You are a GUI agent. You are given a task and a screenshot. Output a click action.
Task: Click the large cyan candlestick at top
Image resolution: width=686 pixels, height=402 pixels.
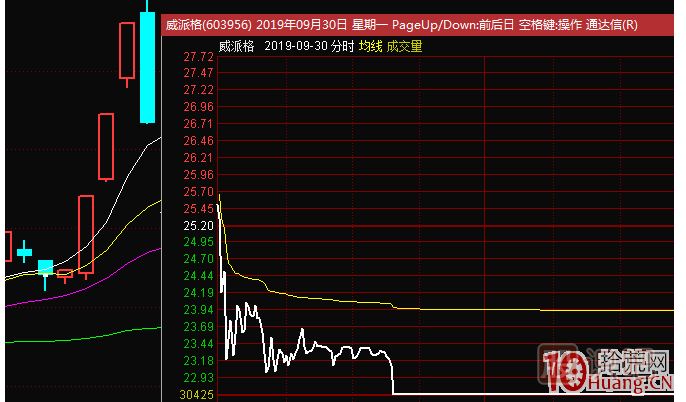147,66
